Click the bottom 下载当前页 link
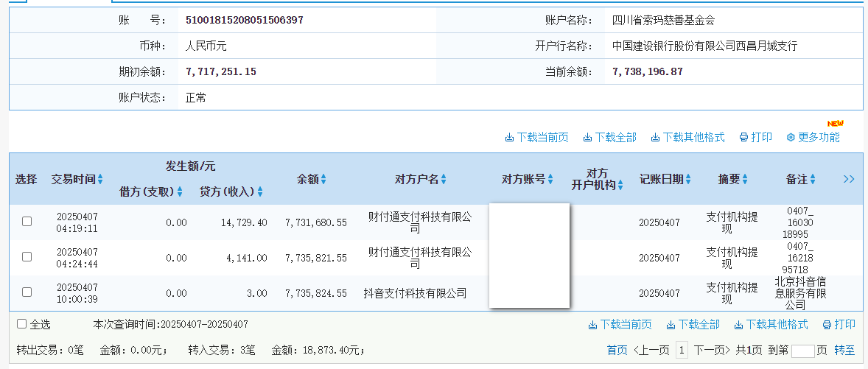This screenshot has width=868, height=369. coord(620,324)
